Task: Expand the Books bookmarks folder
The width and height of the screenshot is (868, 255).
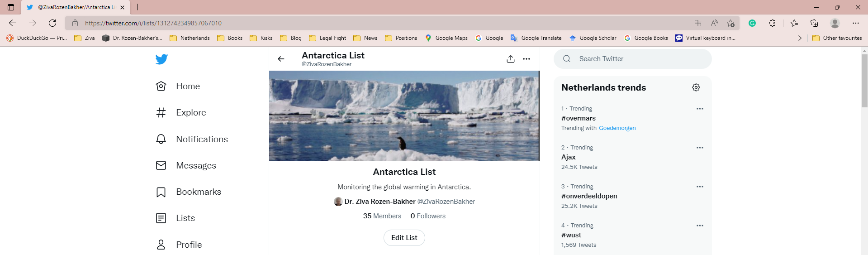Action: (230, 38)
